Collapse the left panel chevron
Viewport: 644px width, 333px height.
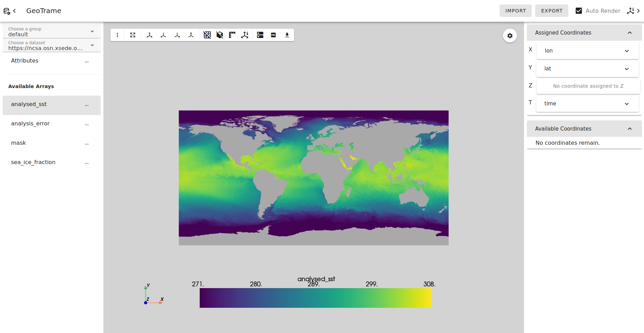point(15,11)
